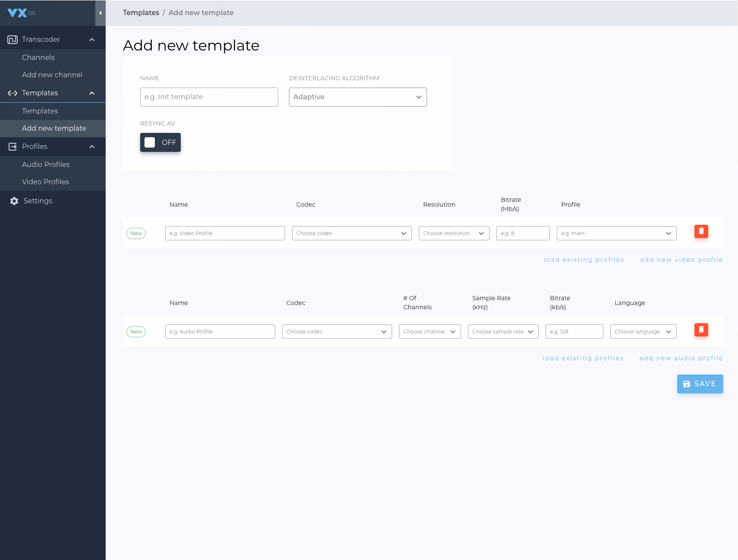Image resolution: width=738 pixels, height=560 pixels.
Task: Click the Add new template breadcrumb text
Action: 201,13
